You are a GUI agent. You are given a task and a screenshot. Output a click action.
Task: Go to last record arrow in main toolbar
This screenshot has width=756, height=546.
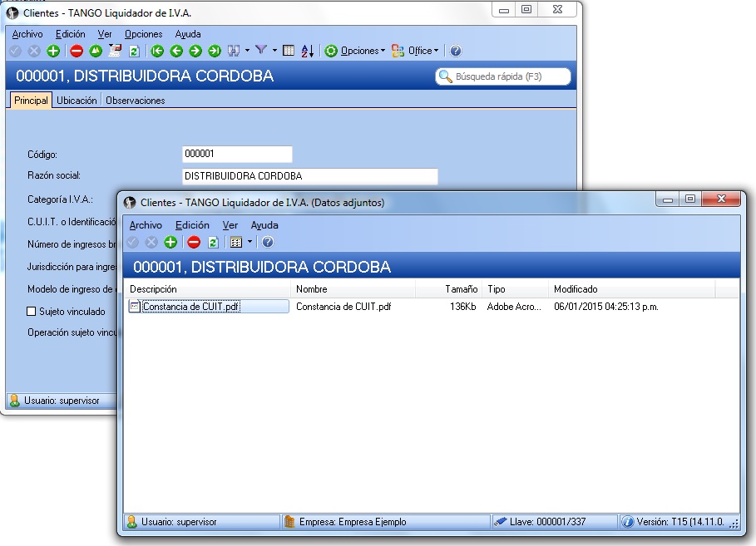click(215, 51)
